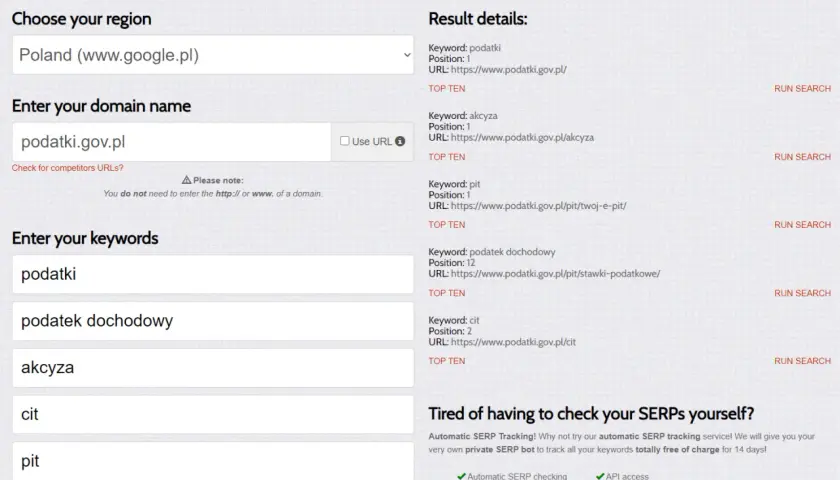Run search for the cit keyword
The height and width of the screenshot is (480, 840).
click(802, 361)
